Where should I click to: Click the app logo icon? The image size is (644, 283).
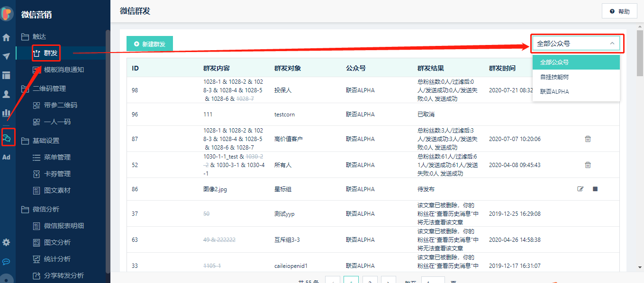(7, 14)
